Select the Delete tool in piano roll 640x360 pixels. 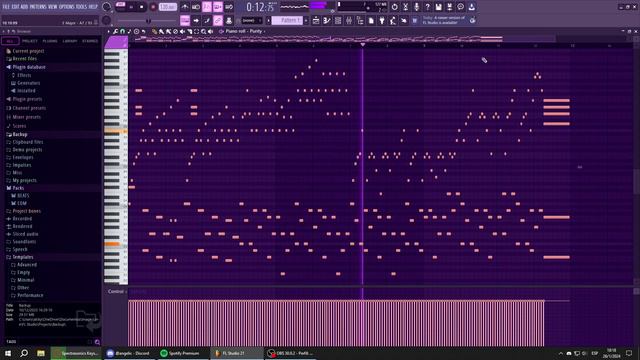pyautogui.click(x=175, y=31)
